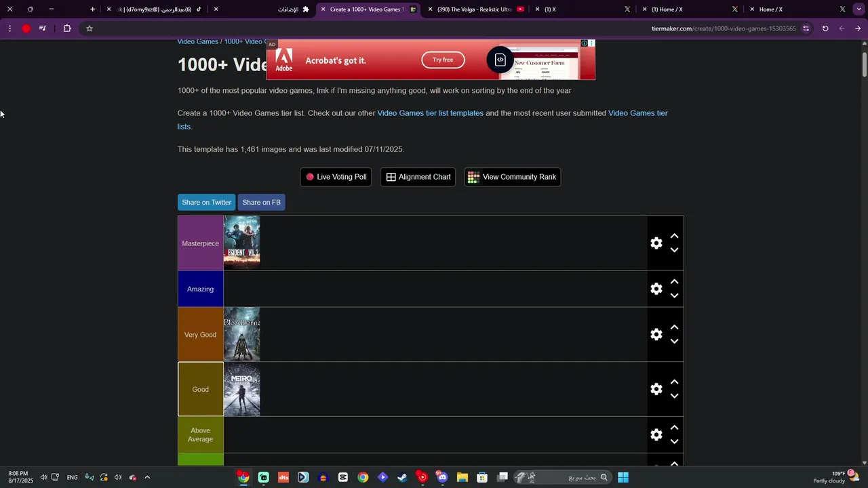The width and height of the screenshot is (868, 488).
Task: Click the blue Amazing tier label
Action: [200, 289]
